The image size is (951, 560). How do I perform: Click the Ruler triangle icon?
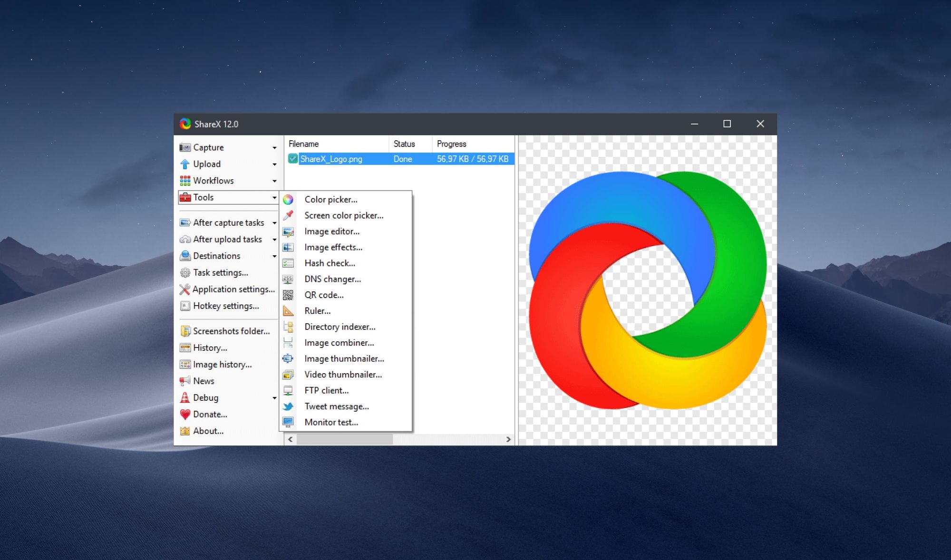pos(288,311)
